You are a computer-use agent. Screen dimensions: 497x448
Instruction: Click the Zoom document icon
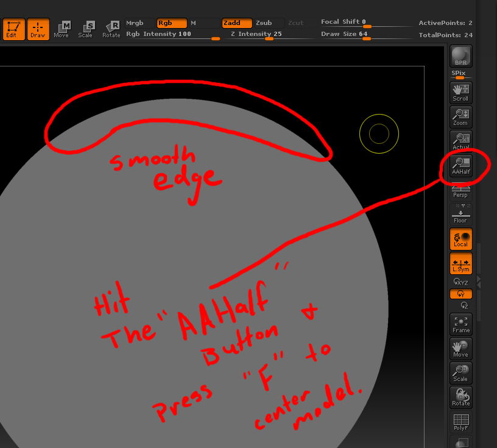click(461, 117)
